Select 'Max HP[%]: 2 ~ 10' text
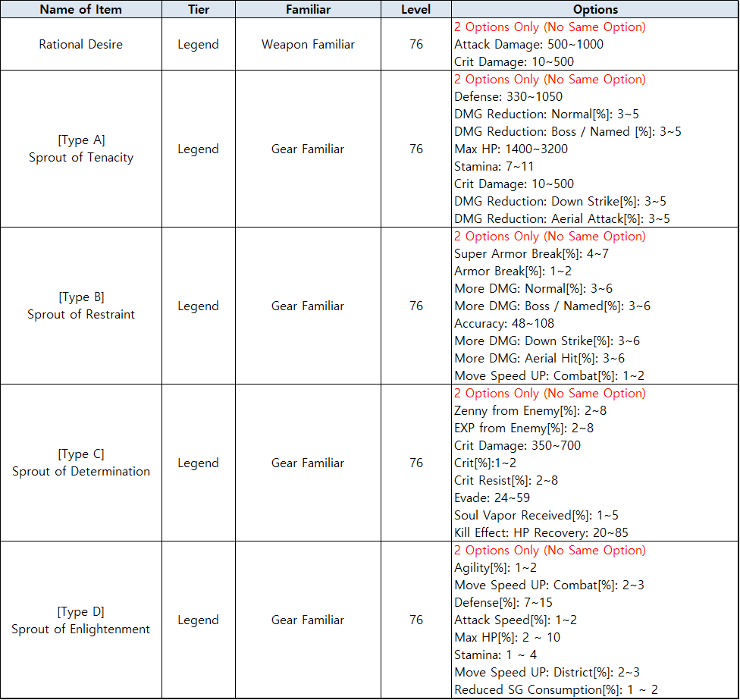This screenshot has width=740, height=700. point(507,638)
